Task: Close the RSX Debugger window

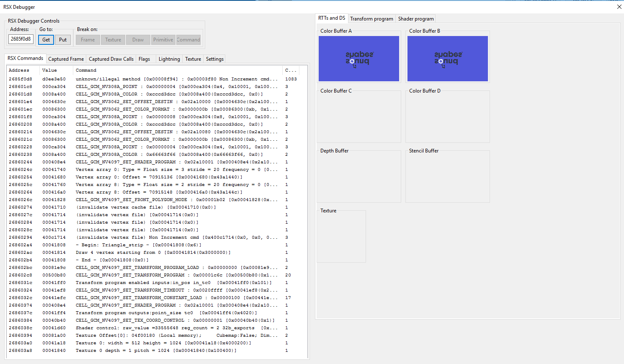Action: pyautogui.click(x=619, y=7)
